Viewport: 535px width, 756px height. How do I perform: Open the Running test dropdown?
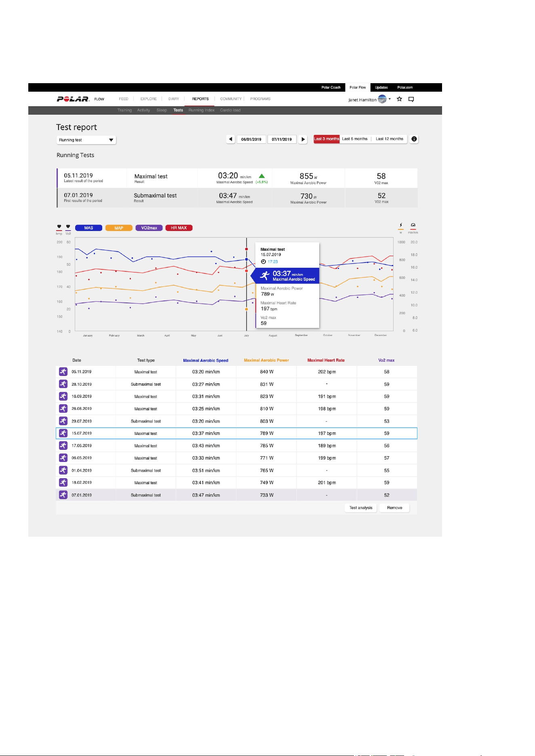pos(86,140)
